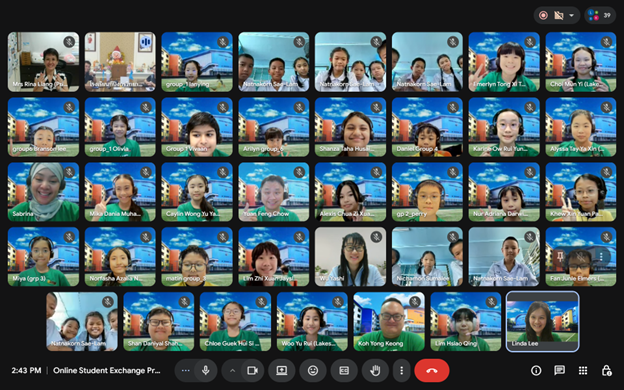Click the red Leave call button

coord(432,370)
